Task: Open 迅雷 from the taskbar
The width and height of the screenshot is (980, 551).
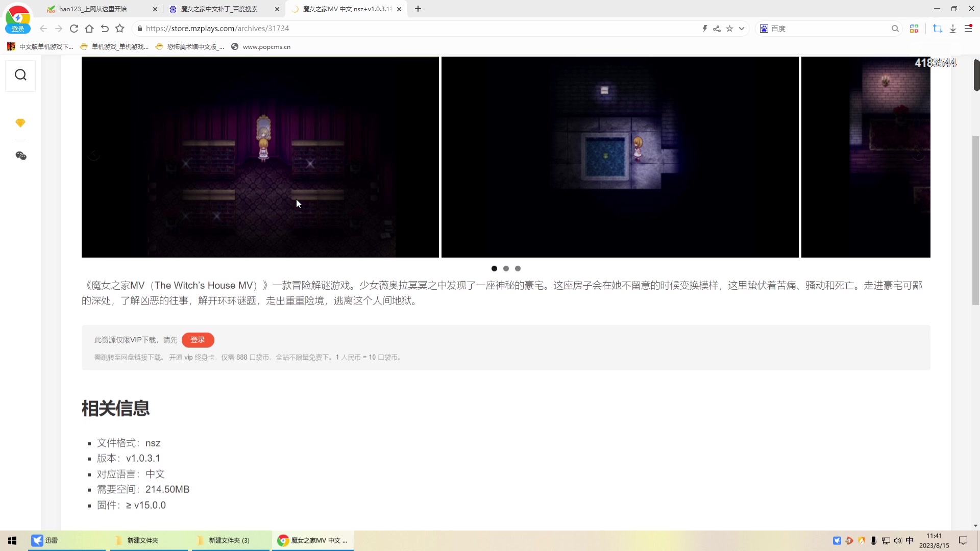Action: coord(66,540)
